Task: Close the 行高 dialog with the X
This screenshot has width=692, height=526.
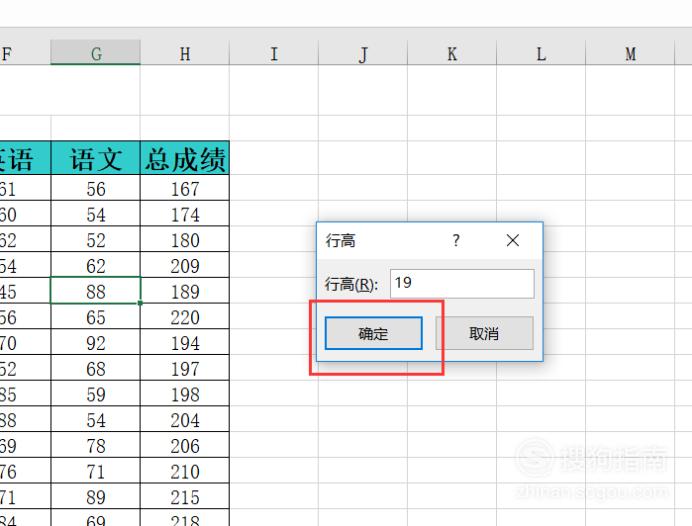Action: click(x=512, y=240)
